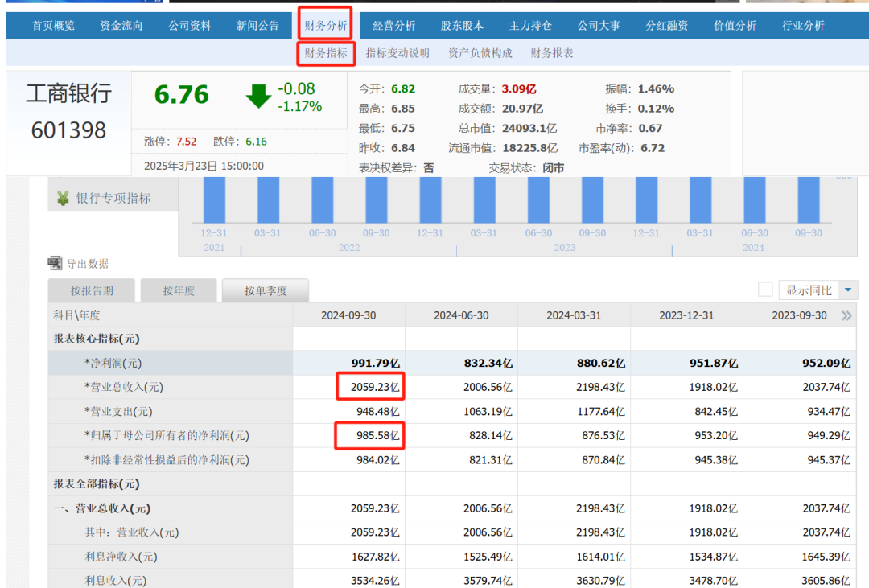Open the 资产负债构成 link
869x588 pixels.
click(x=480, y=53)
